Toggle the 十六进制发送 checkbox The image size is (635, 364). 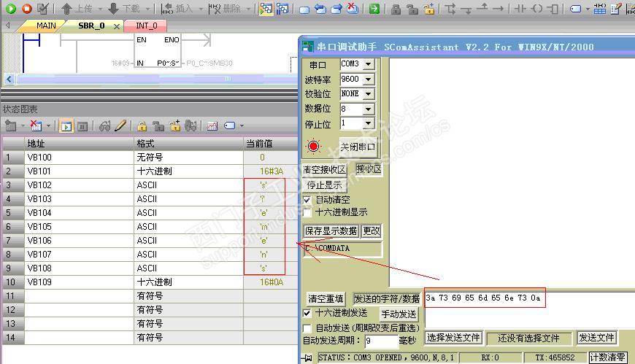point(307,313)
